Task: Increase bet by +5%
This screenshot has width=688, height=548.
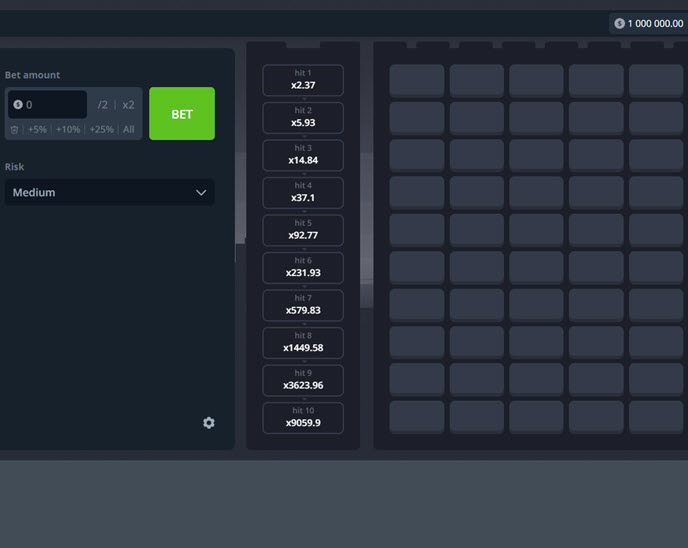Action: pyautogui.click(x=38, y=129)
